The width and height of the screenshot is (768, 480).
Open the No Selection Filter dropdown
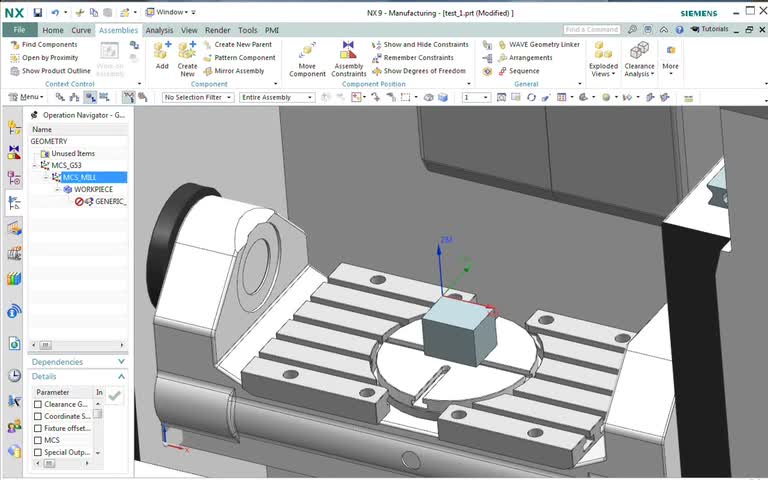point(198,97)
